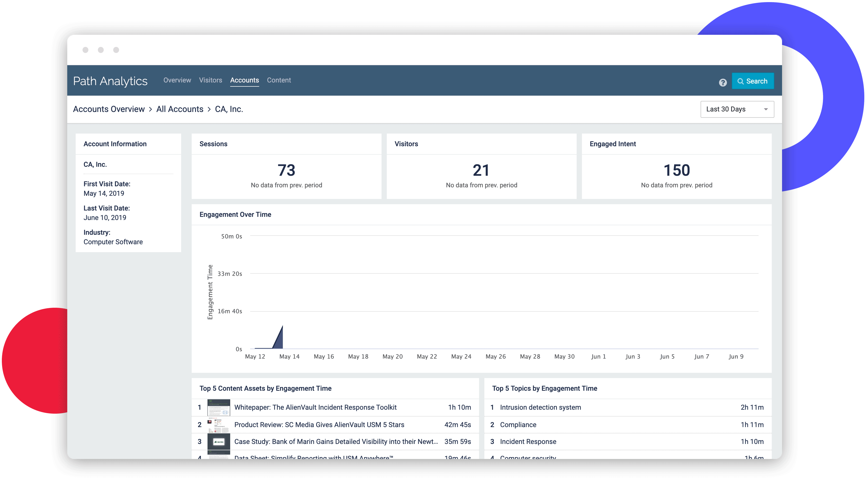Expand the date range selector chevron
Viewport: 868px width, 489px height.
pos(765,109)
